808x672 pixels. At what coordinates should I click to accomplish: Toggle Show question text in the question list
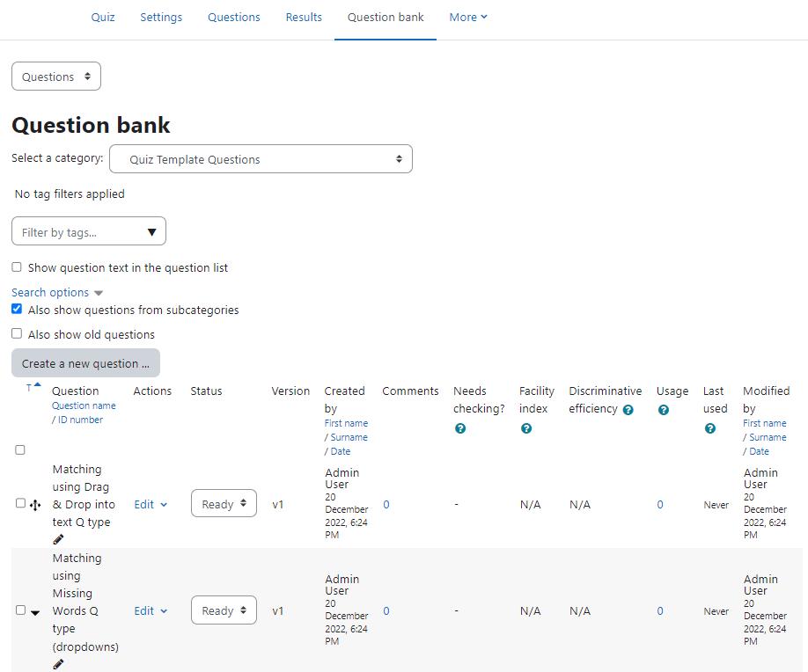(x=17, y=267)
